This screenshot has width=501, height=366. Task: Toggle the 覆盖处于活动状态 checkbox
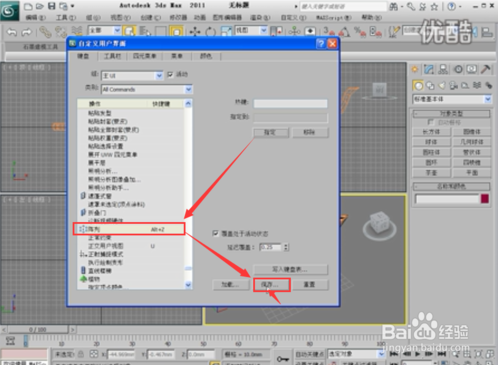[x=215, y=233]
